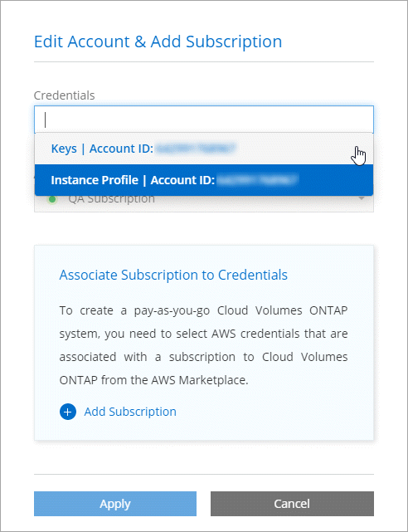The width and height of the screenshot is (408, 532).
Task: Select the Keys credentials option
Action: [204, 149]
